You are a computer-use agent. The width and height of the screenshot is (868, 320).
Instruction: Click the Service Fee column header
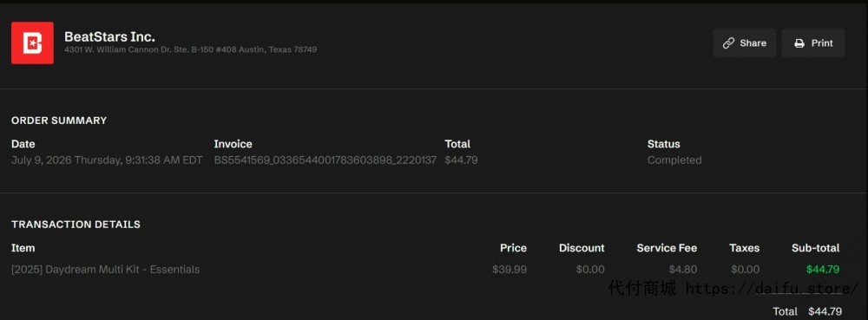click(x=667, y=248)
